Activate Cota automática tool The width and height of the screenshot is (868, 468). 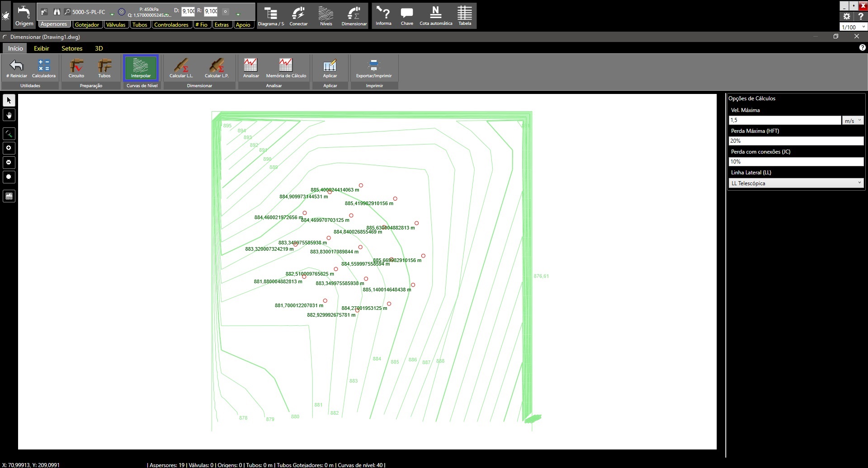click(436, 16)
